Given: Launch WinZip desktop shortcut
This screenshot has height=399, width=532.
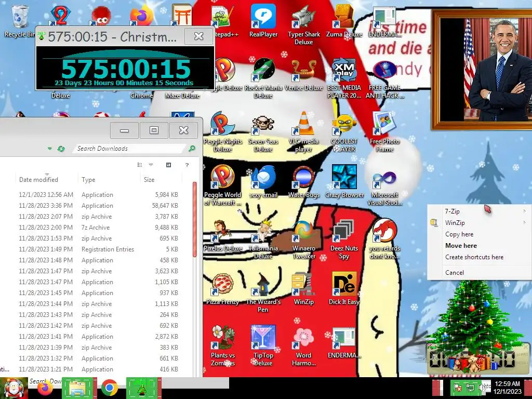Looking at the screenshot, I should [x=303, y=288].
